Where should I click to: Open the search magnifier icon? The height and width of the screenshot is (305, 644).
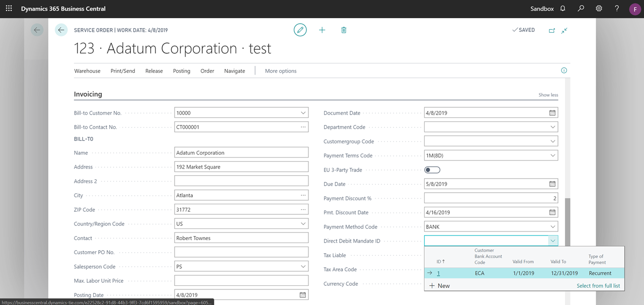(x=581, y=9)
